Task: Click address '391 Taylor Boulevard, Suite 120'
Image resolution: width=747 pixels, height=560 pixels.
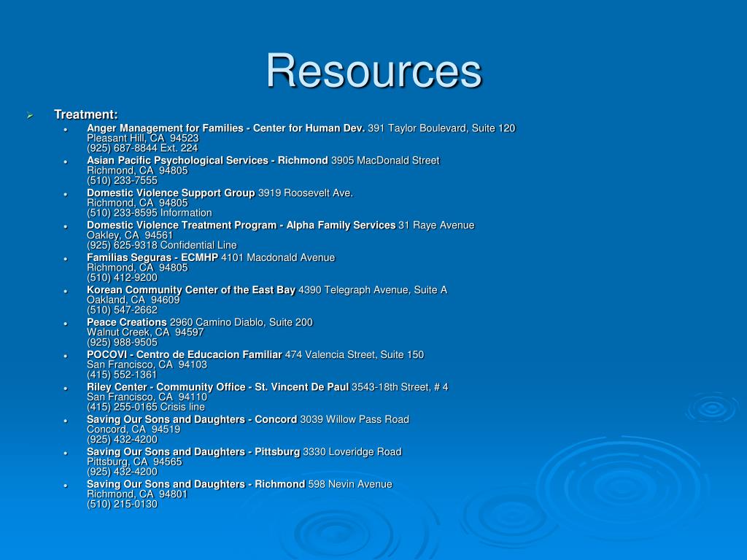Action: tap(441, 128)
